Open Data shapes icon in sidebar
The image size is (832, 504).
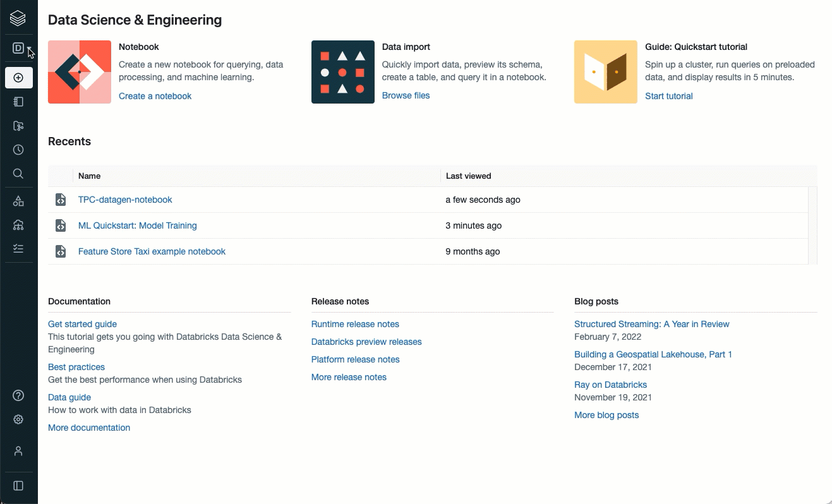tap(18, 201)
